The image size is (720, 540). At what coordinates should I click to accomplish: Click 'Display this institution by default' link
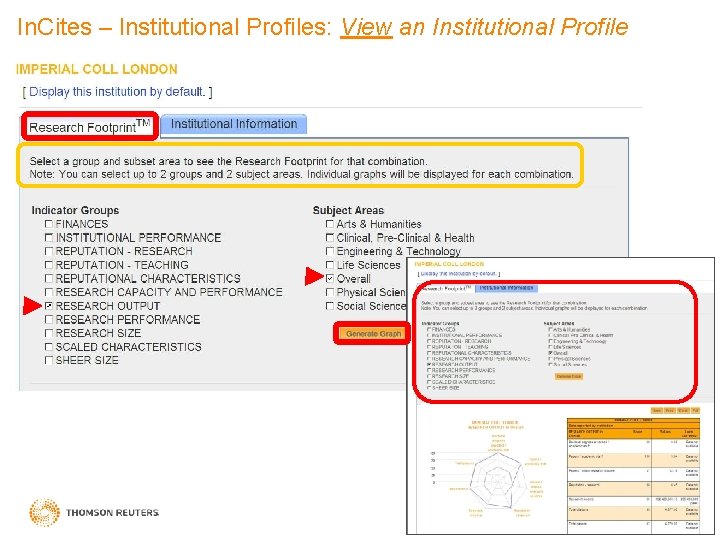[117, 92]
